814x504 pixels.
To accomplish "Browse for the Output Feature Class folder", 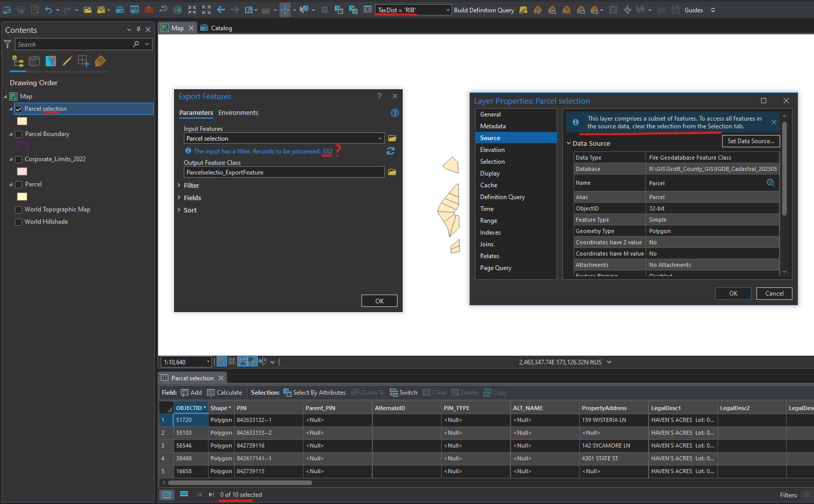I will [392, 172].
